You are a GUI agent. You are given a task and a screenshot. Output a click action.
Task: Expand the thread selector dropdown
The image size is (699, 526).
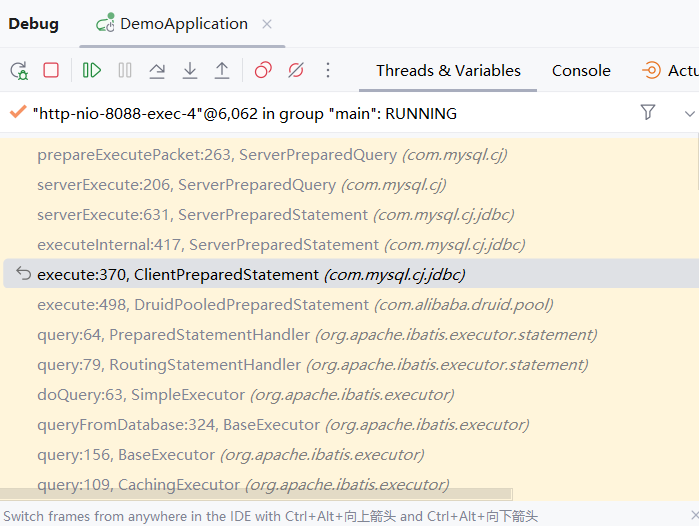(x=689, y=113)
